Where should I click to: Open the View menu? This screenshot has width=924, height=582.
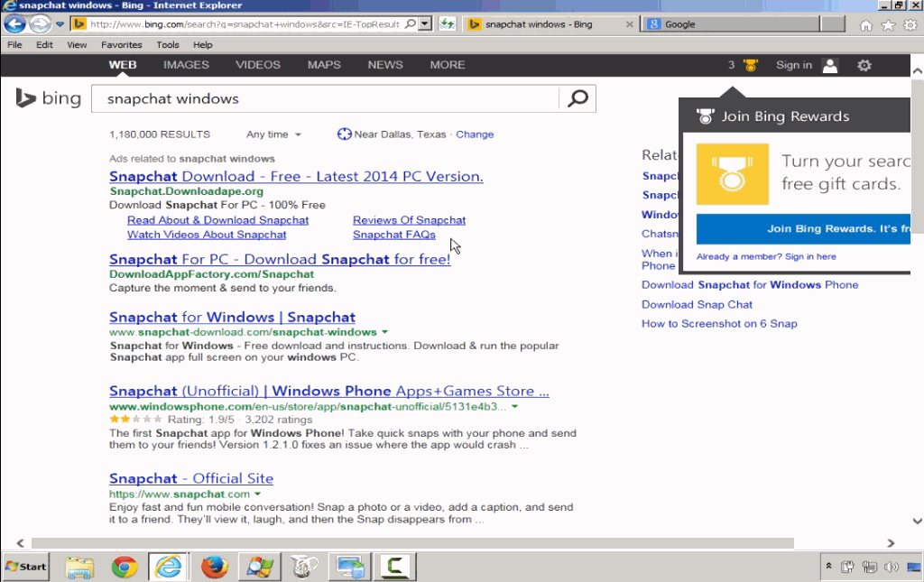[x=77, y=45]
